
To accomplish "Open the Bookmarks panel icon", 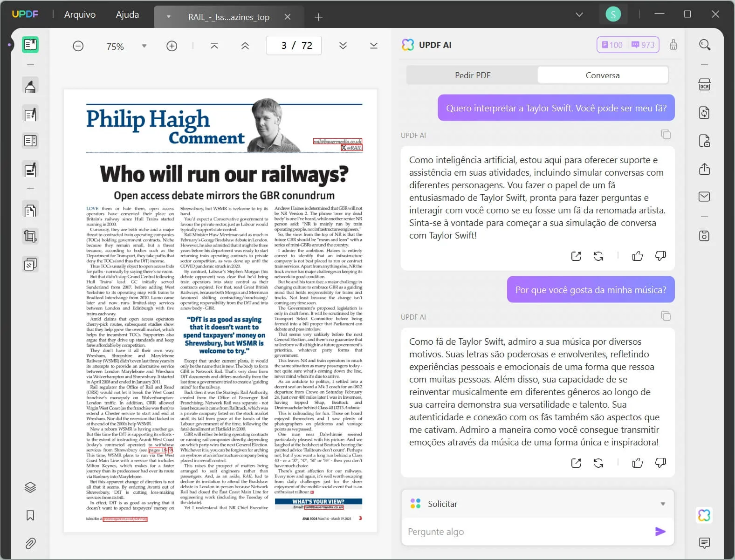I will point(30,515).
